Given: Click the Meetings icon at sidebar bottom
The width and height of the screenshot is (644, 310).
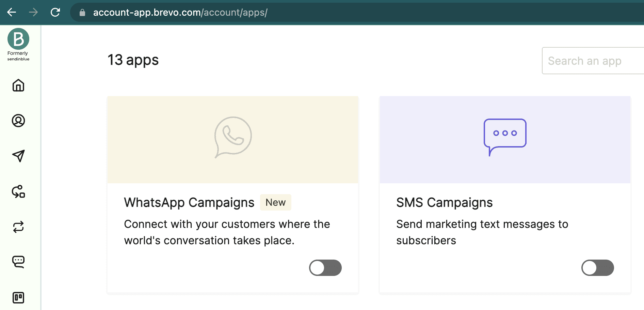Looking at the screenshot, I should coord(18,297).
